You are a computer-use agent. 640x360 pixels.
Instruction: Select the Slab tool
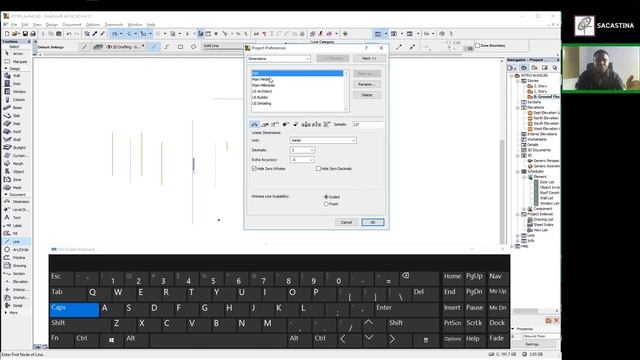tap(16, 116)
